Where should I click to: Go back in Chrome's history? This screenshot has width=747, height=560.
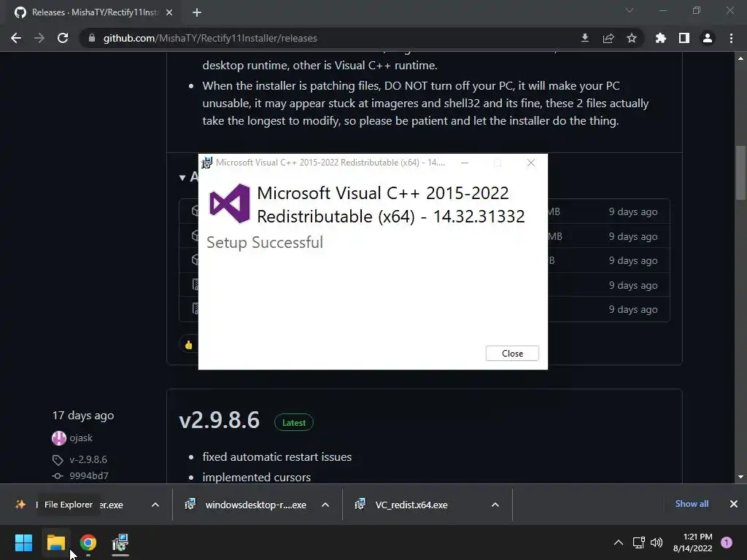click(16, 38)
